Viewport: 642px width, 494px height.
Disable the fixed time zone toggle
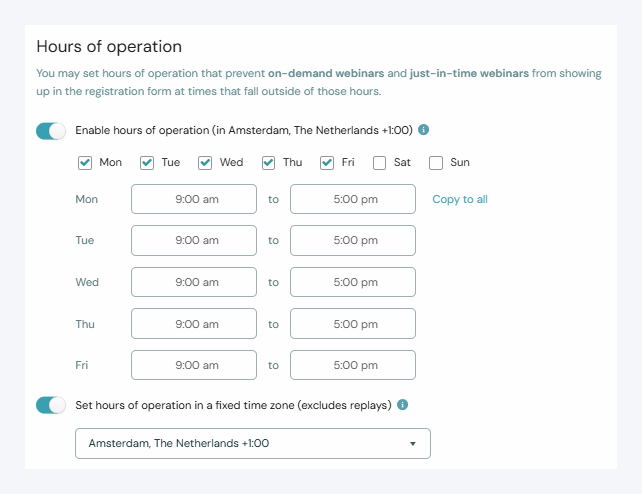tap(51, 405)
